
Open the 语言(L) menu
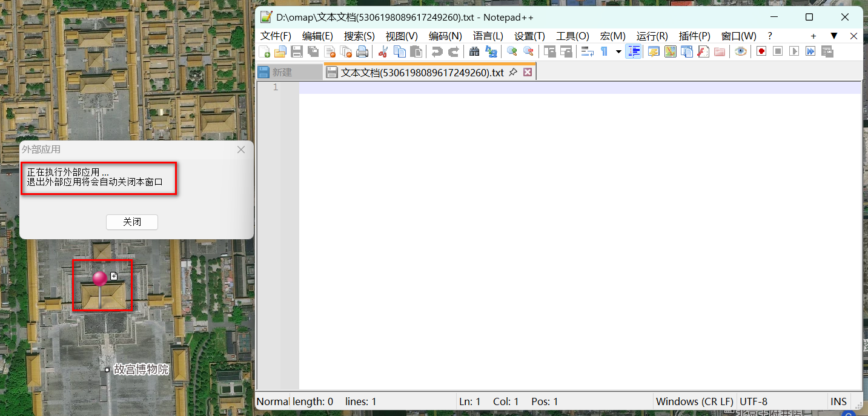click(x=488, y=36)
